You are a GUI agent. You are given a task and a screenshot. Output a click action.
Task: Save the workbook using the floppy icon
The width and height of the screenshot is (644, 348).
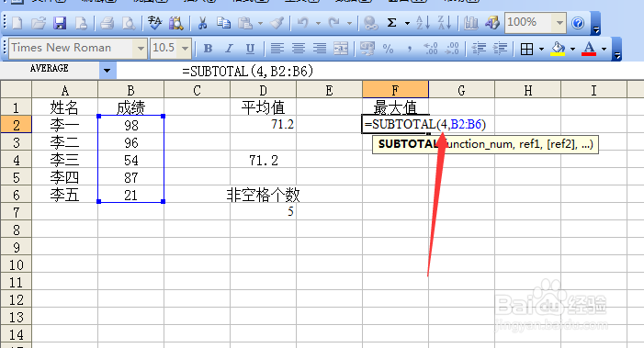point(60,23)
